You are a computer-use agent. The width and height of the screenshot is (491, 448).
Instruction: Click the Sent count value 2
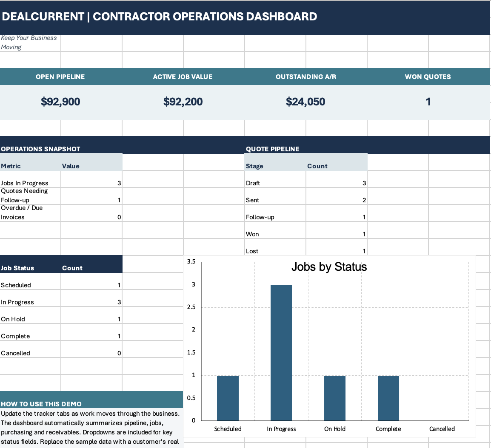click(x=336, y=196)
